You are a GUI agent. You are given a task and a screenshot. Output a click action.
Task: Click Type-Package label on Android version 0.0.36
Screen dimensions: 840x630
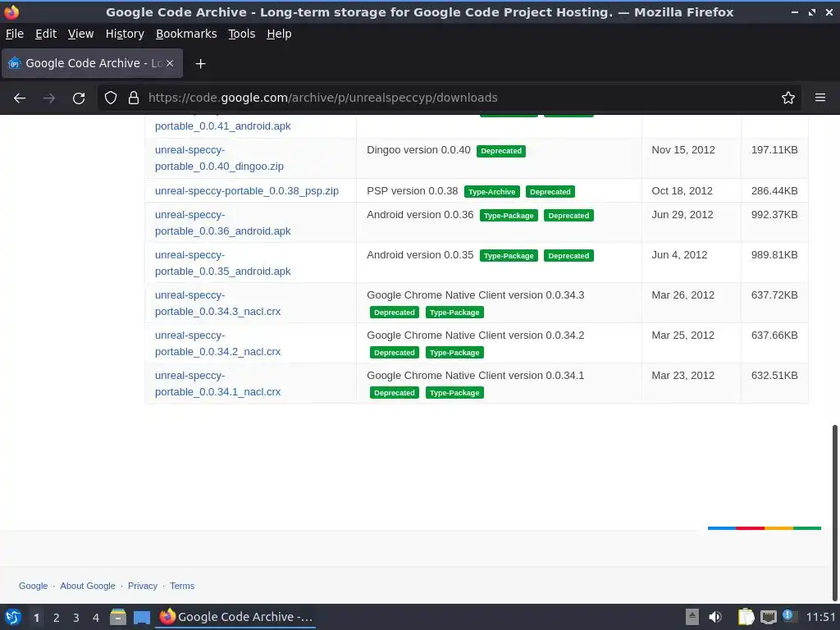509,216
